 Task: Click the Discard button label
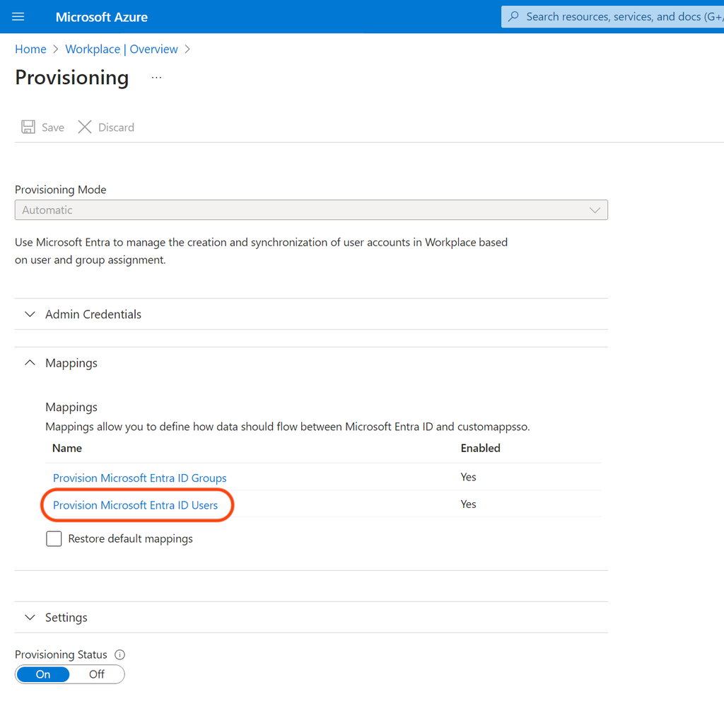116,127
